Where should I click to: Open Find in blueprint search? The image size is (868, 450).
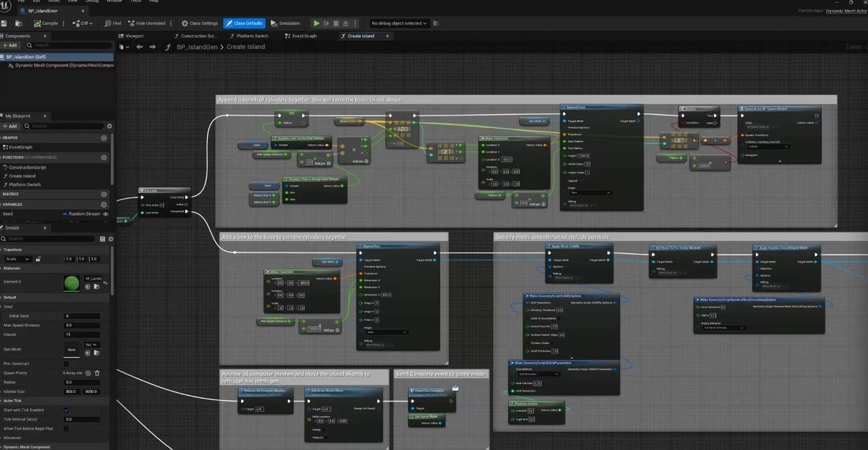[113, 23]
